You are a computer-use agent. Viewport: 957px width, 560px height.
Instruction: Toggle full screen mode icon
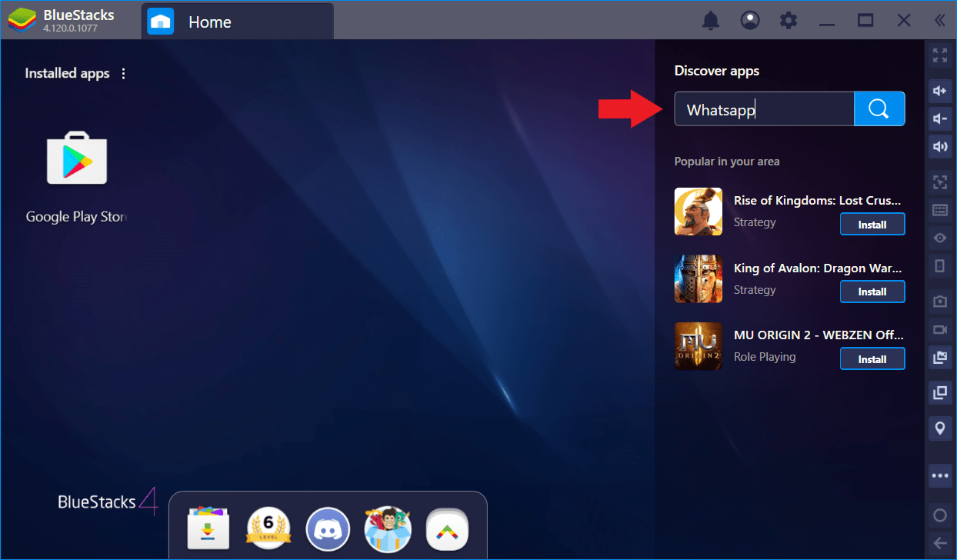(x=939, y=55)
